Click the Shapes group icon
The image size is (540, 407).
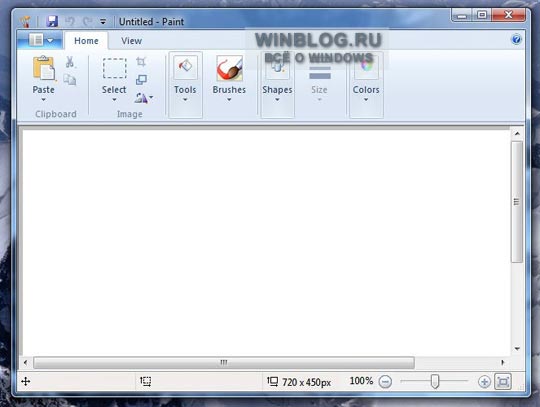pos(277,67)
